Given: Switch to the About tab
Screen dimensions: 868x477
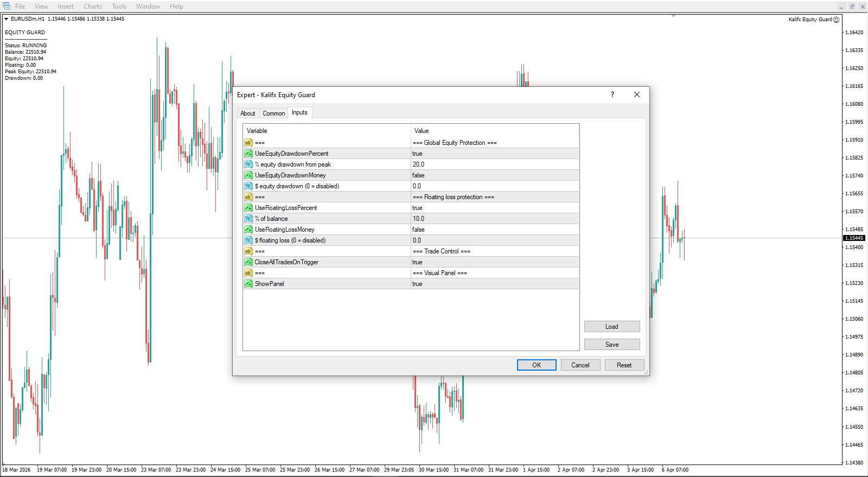Looking at the screenshot, I should (248, 113).
